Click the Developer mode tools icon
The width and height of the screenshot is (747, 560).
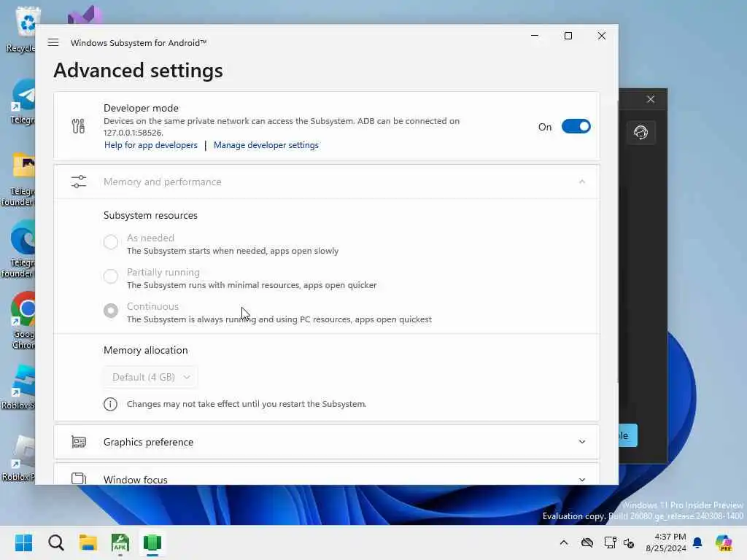pyautogui.click(x=78, y=126)
